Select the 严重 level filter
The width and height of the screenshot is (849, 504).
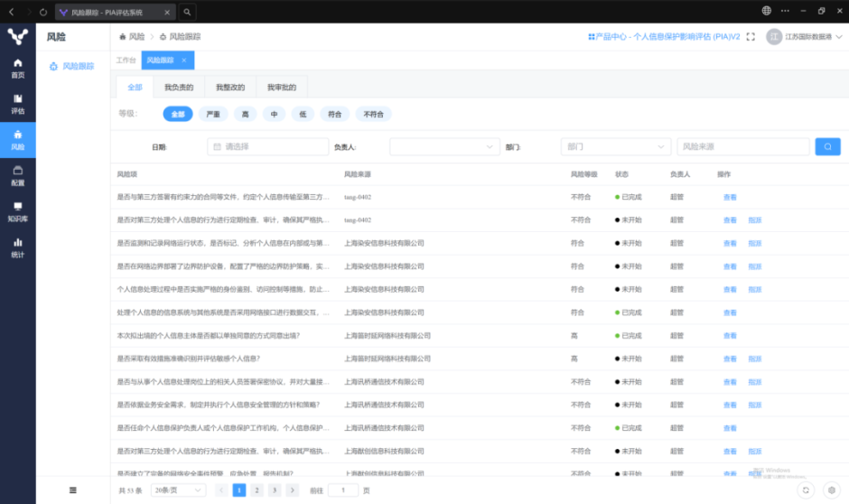tap(213, 115)
